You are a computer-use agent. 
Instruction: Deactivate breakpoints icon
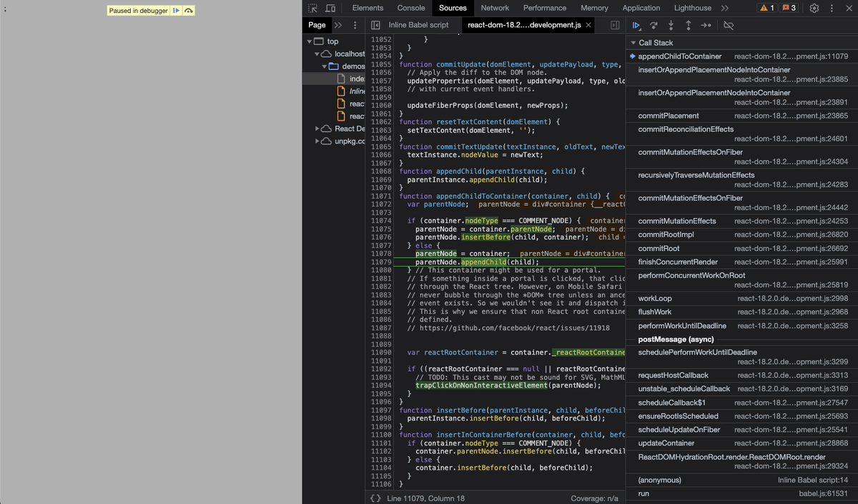(729, 25)
